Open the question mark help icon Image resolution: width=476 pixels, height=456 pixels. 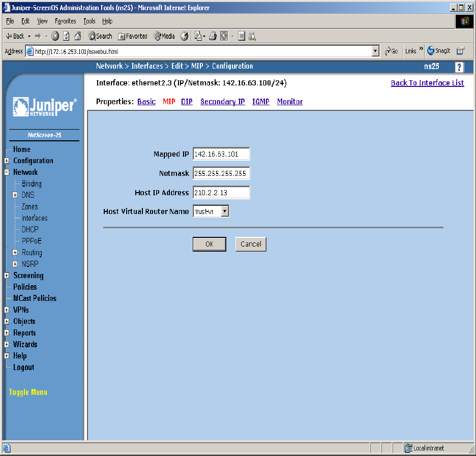click(x=459, y=67)
